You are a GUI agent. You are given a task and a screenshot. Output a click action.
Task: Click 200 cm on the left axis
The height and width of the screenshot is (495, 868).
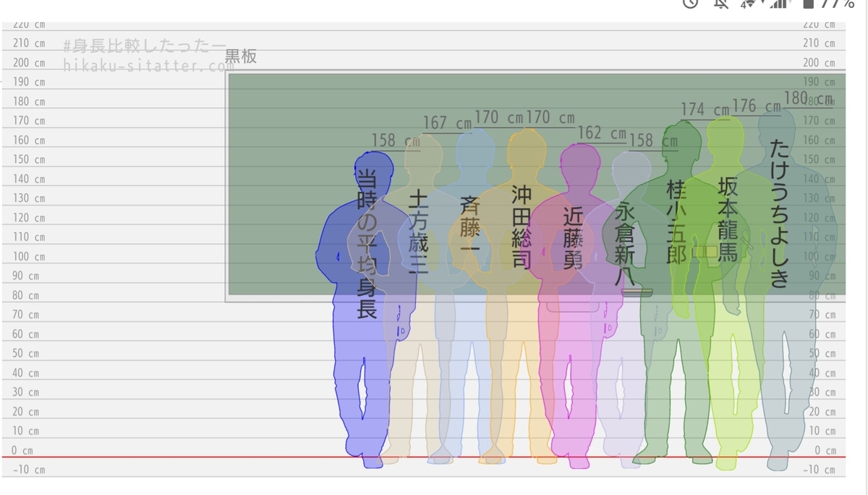(29, 63)
